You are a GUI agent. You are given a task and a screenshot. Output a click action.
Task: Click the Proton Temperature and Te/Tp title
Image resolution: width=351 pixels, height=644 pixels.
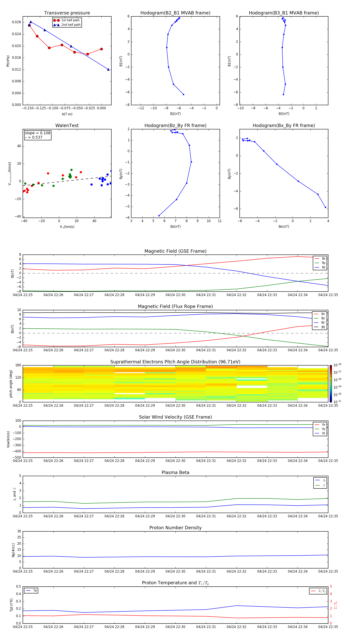175,583
